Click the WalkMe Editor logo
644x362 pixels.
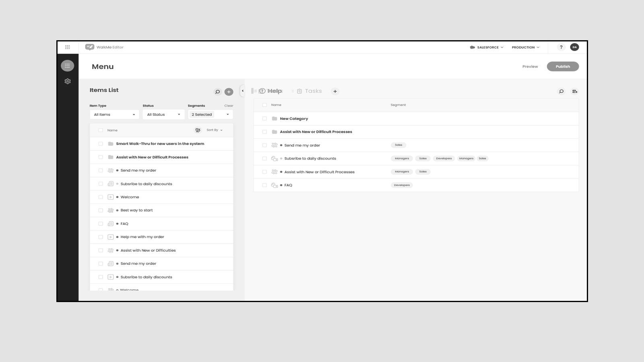pyautogui.click(x=104, y=47)
